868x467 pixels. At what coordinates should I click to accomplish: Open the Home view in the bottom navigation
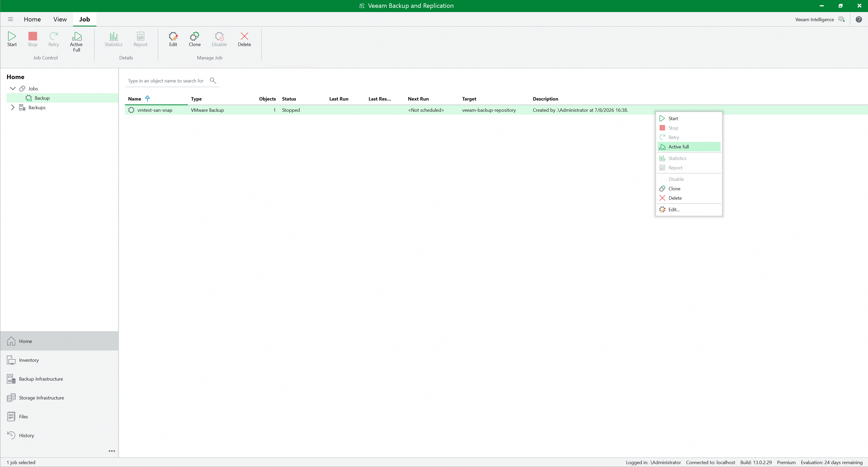coord(59,341)
